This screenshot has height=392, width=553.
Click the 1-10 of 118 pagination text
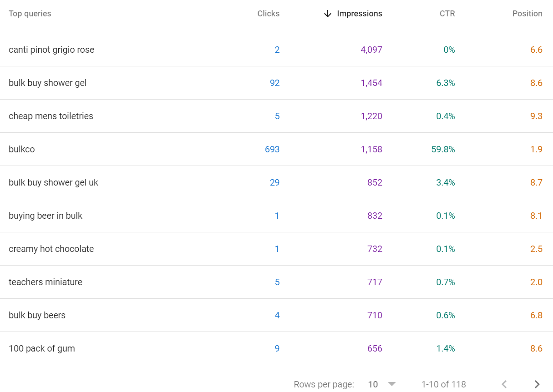pyautogui.click(x=443, y=384)
